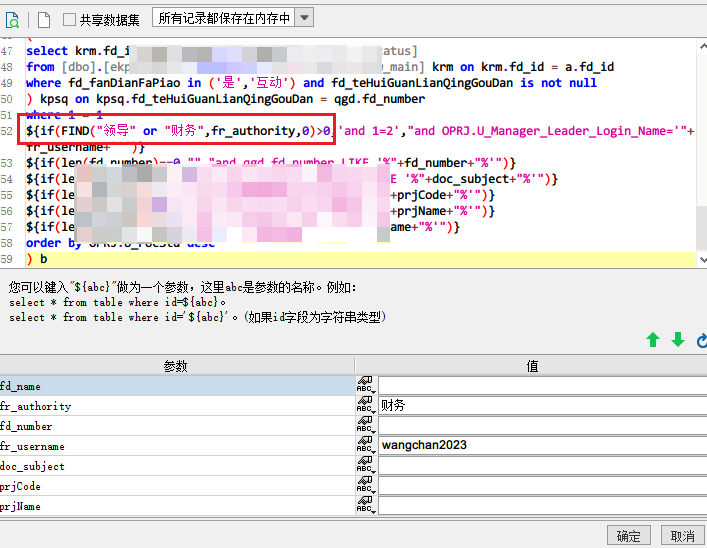
Task: Click the SQL editor scroll-down arrow
Action: (702, 259)
